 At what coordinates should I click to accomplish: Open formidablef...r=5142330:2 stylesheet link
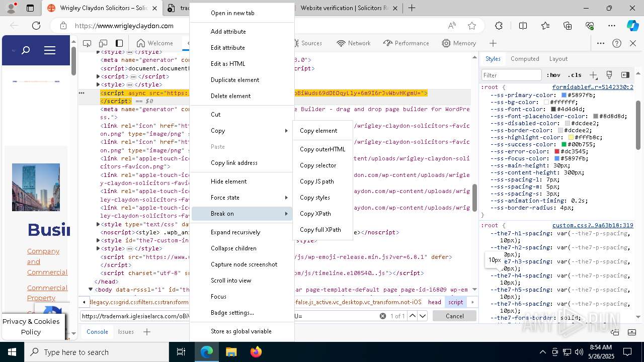coord(593,87)
